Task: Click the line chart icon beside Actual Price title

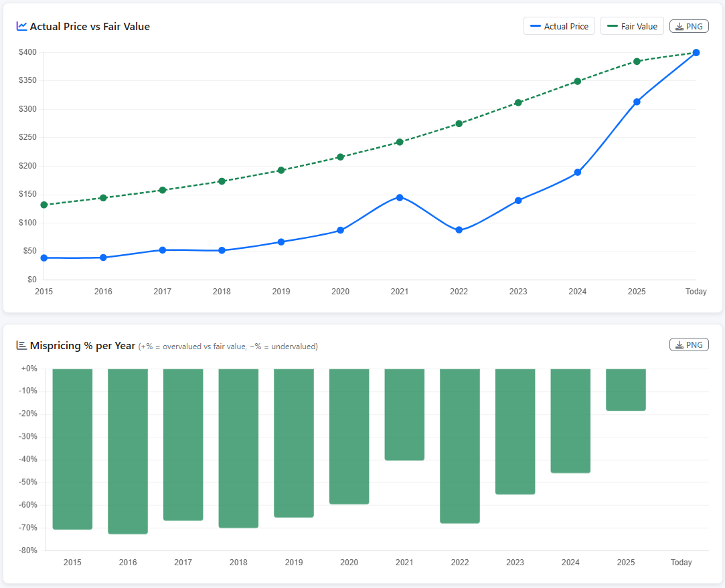Action: pos(21,26)
